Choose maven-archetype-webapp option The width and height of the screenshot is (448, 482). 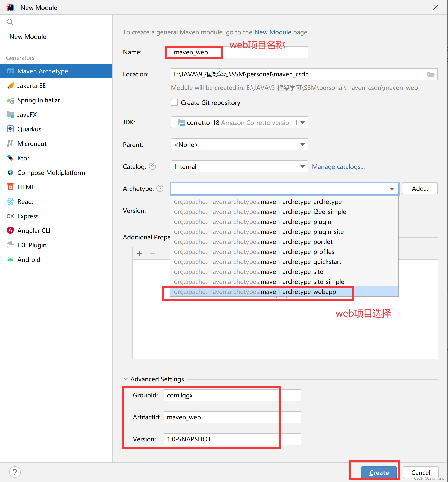pos(284,292)
